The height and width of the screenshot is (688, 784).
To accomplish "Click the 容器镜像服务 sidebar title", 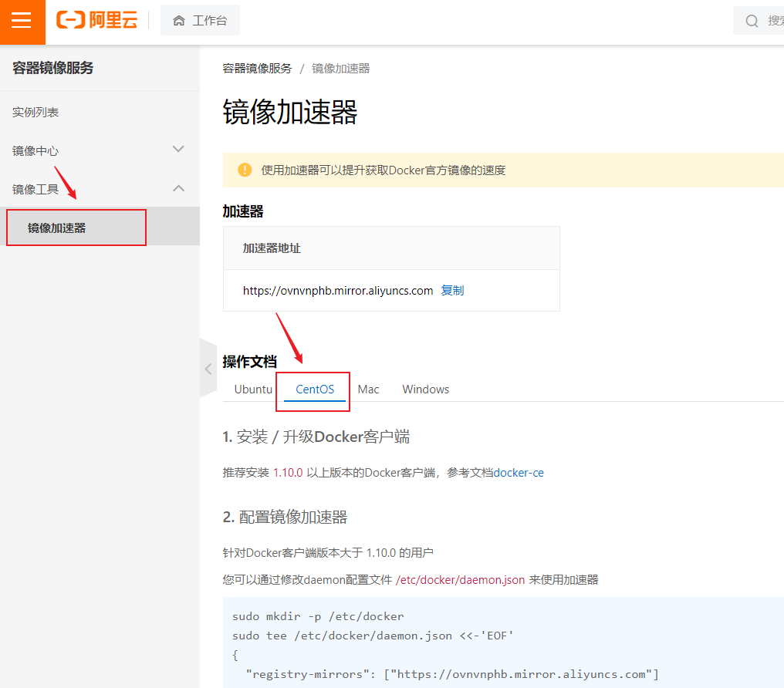I will [x=53, y=67].
